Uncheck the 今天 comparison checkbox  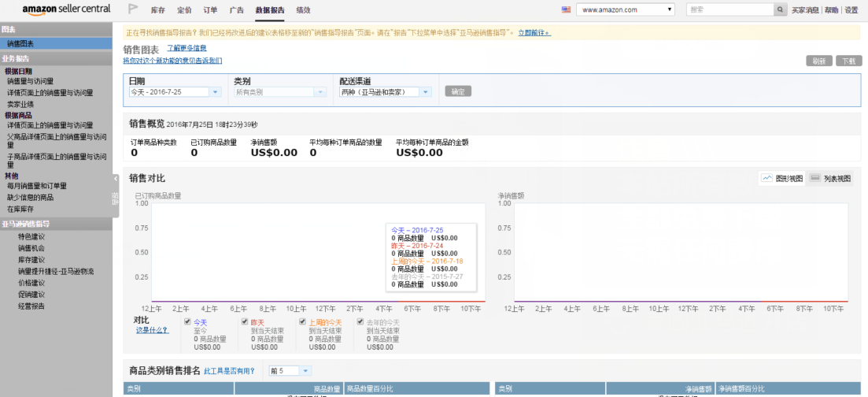[187, 321]
